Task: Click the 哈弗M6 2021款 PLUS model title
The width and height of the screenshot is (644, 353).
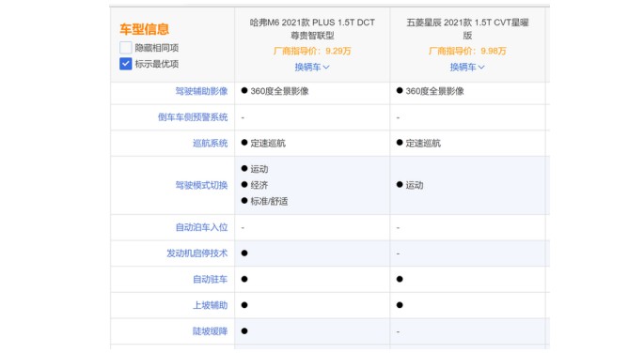Action: (x=312, y=29)
